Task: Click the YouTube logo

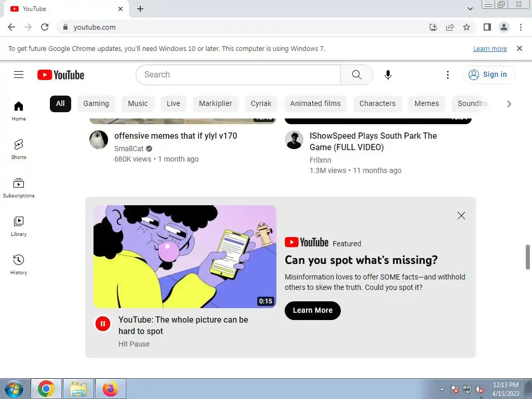Action: click(x=61, y=75)
